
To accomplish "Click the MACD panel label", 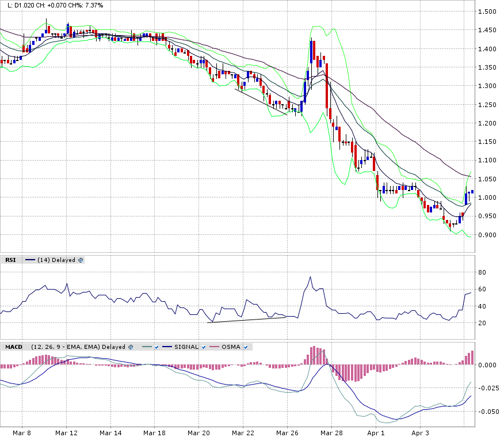I will pyautogui.click(x=13, y=347).
